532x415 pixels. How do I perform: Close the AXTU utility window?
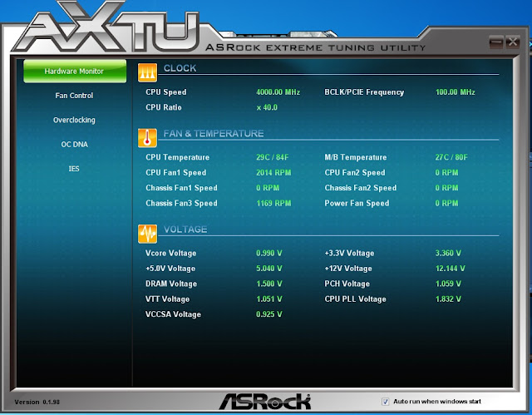(513, 42)
